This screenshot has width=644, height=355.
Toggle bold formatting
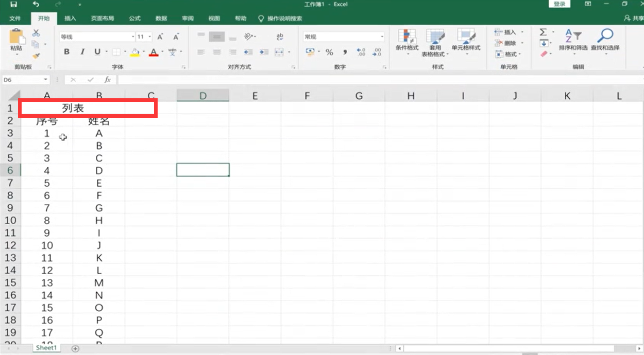pos(66,52)
